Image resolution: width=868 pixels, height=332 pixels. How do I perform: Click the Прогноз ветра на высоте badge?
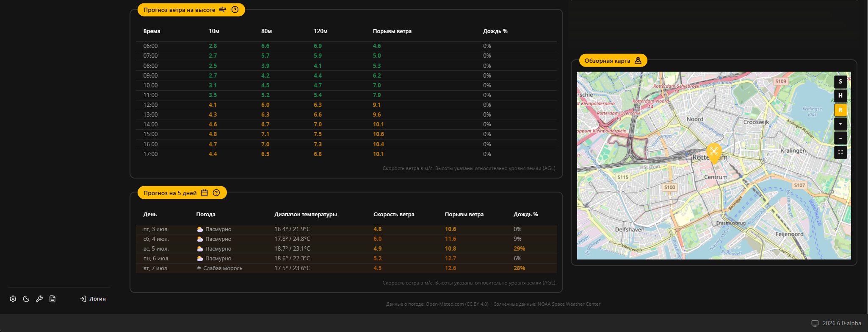(191, 10)
